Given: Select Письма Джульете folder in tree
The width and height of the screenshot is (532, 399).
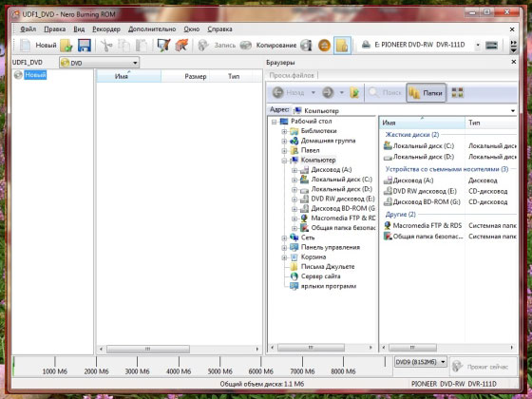Looking at the screenshot, I should click(328, 267).
